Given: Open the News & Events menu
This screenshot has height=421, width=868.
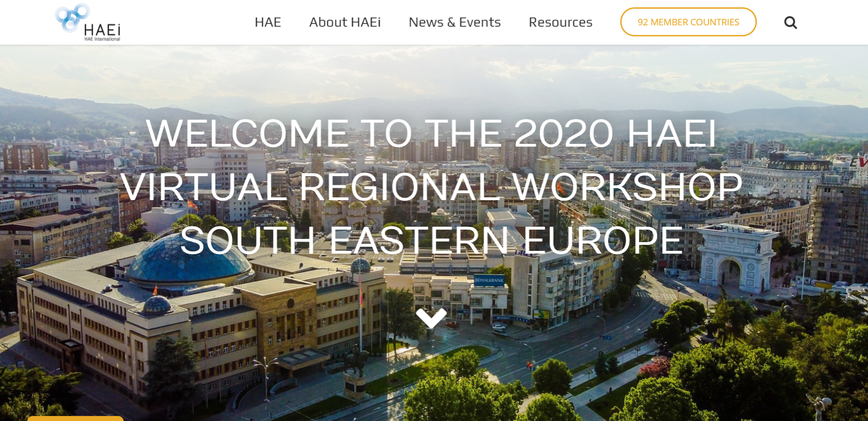Looking at the screenshot, I should click(x=454, y=22).
